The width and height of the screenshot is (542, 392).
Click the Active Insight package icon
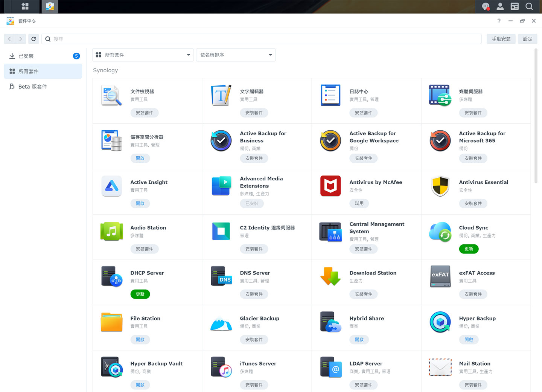click(x=111, y=186)
